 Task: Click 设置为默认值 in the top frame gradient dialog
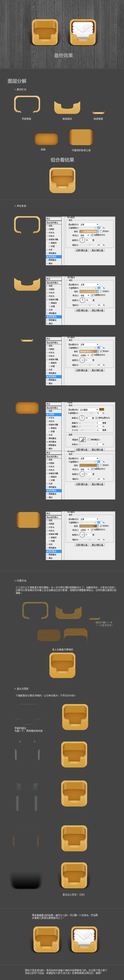click(x=81, y=250)
